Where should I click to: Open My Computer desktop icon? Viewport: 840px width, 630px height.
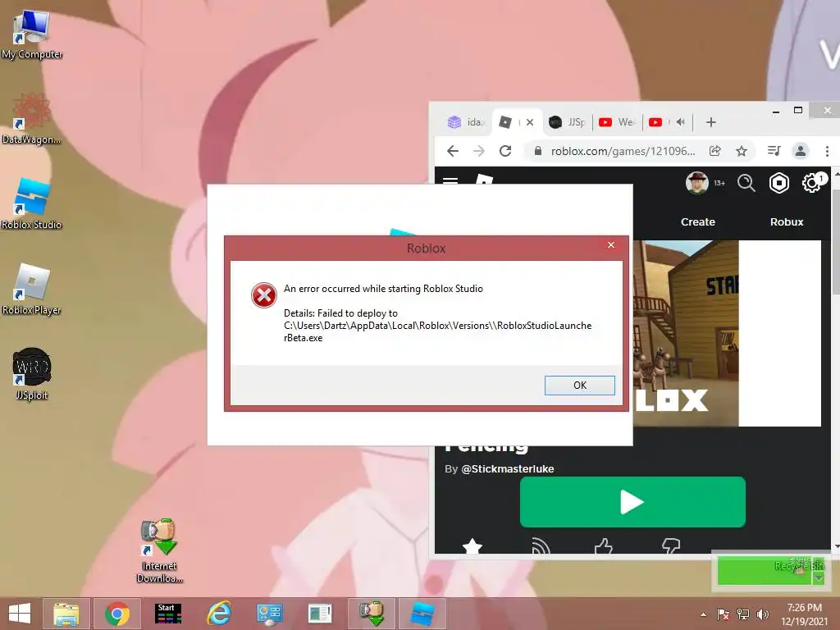pyautogui.click(x=32, y=34)
